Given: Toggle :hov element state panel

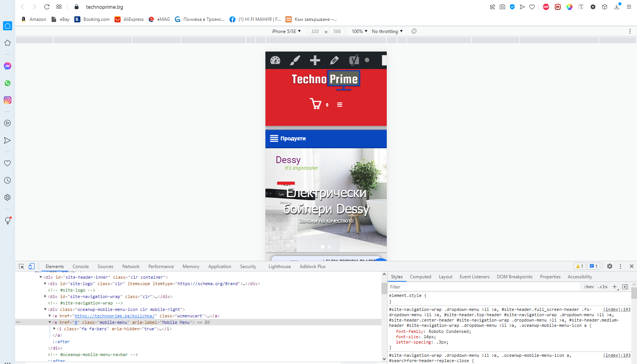Looking at the screenshot, I should pyautogui.click(x=589, y=287).
